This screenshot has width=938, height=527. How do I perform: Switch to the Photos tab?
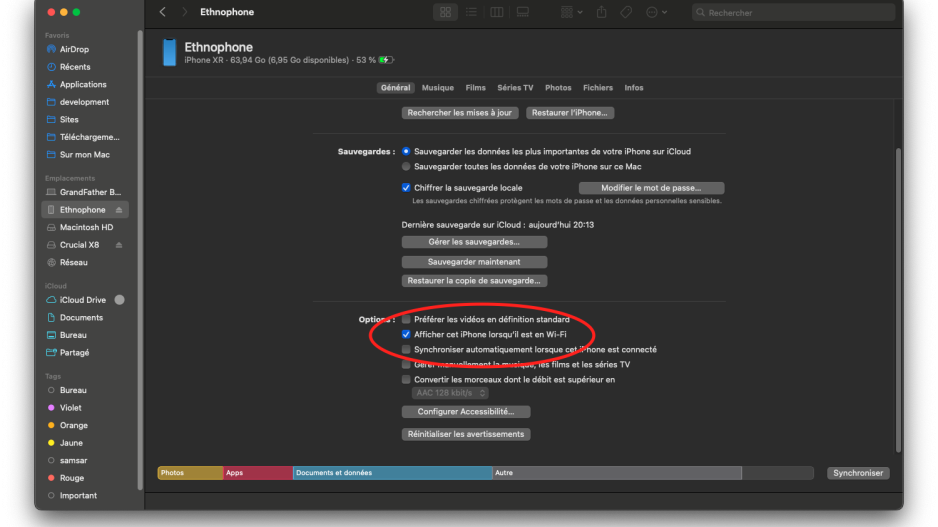(558, 87)
